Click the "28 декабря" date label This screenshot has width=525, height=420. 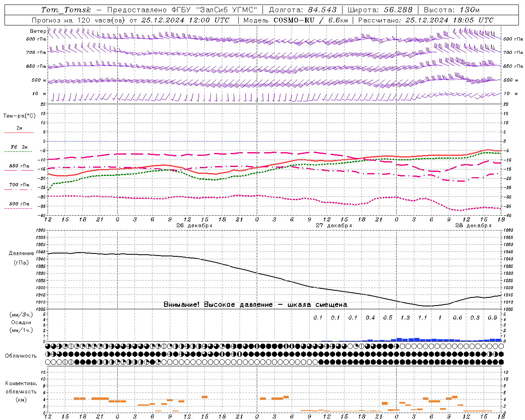tap(473, 226)
